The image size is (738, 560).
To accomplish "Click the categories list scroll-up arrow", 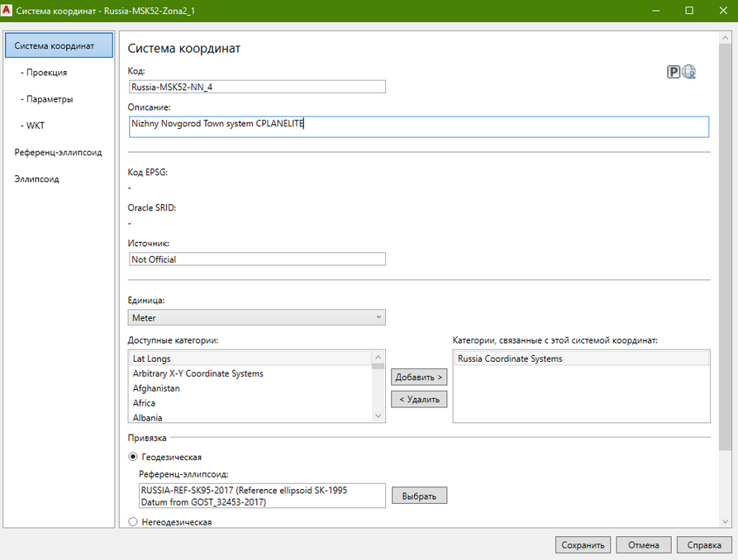I will 378,357.
